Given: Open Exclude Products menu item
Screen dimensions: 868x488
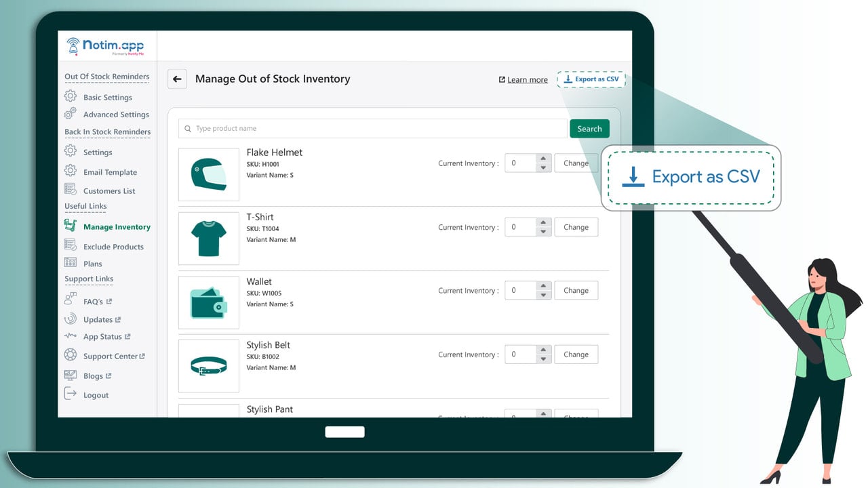Looking at the screenshot, I should [113, 247].
